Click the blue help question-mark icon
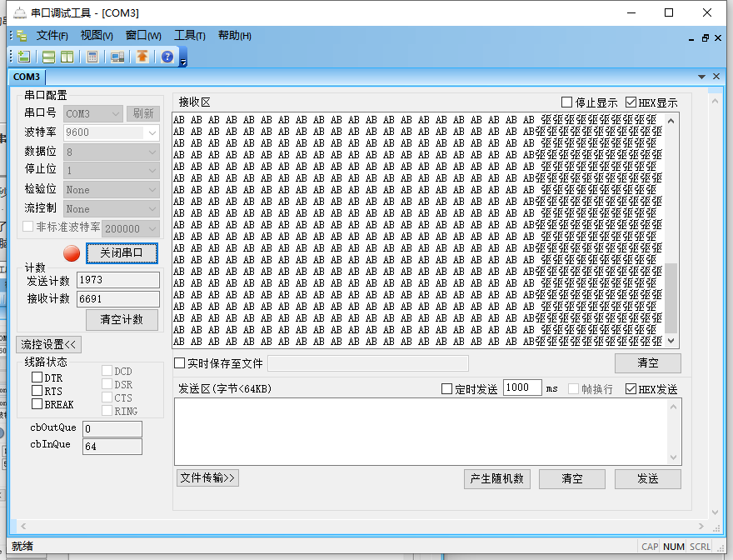 click(167, 57)
